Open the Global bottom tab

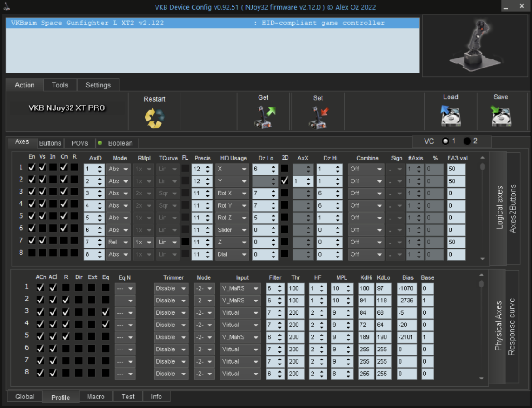[x=25, y=397]
